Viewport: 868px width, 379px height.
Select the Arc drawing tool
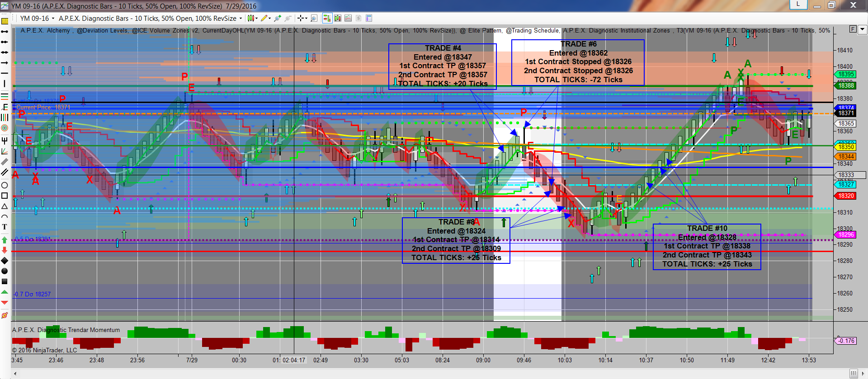click(5, 216)
